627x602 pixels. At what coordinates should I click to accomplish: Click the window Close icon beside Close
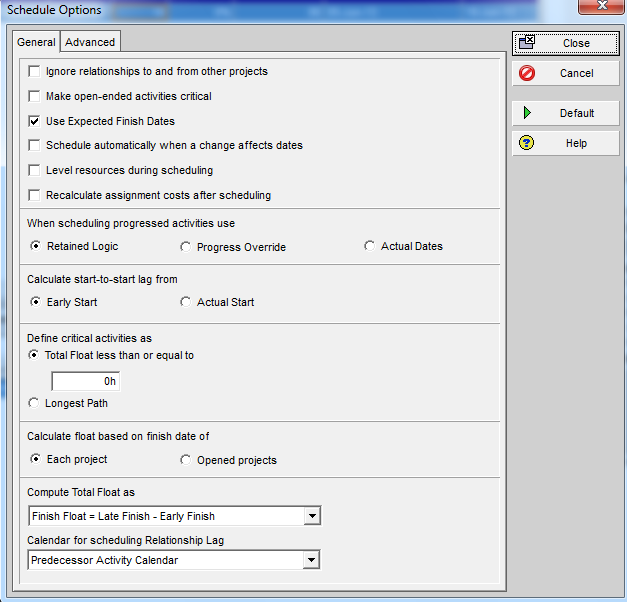click(527, 42)
